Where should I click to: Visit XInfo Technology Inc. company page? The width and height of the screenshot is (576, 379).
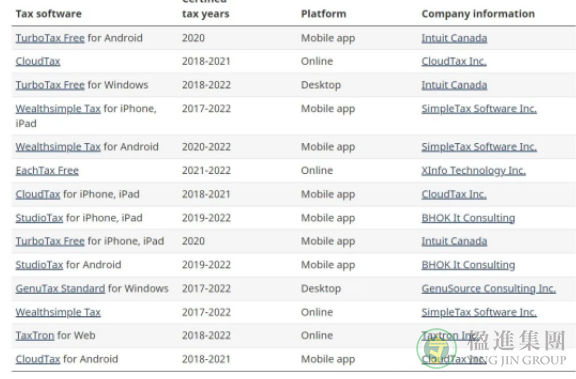[x=474, y=170]
